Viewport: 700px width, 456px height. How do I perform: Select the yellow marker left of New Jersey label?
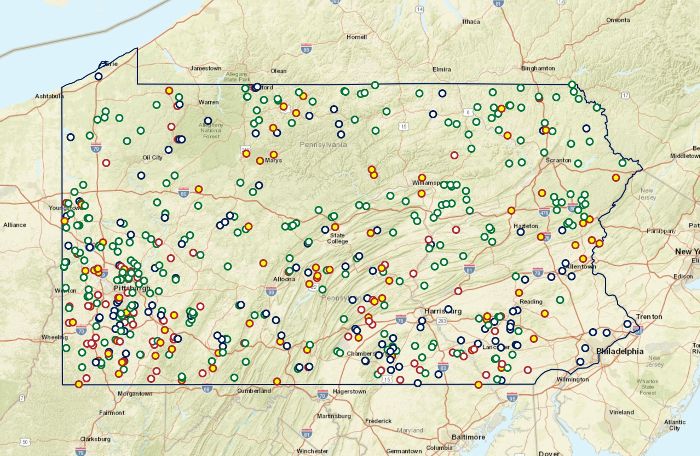coord(616,177)
